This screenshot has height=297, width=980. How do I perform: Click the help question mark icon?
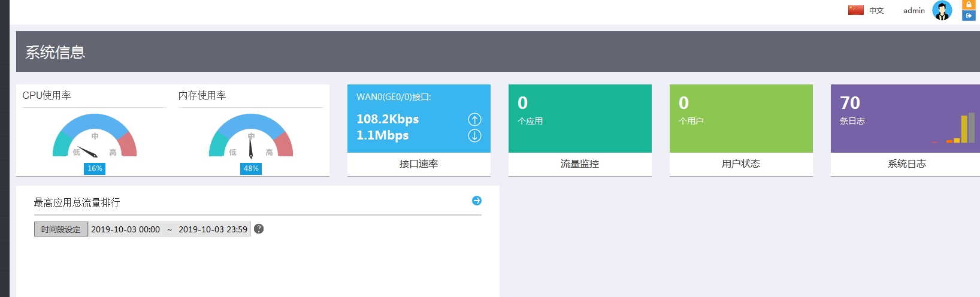tap(259, 229)
